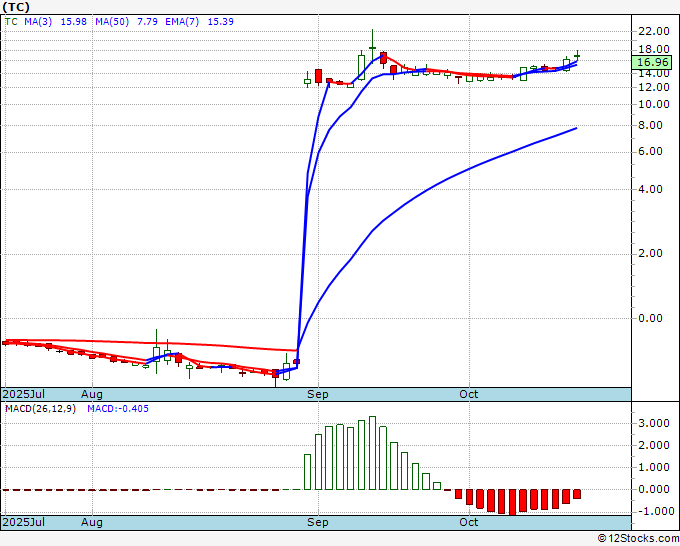Screen dimensions: 680x546
Task: Click the 12.00 price axis label
Action: coord(654,87)
